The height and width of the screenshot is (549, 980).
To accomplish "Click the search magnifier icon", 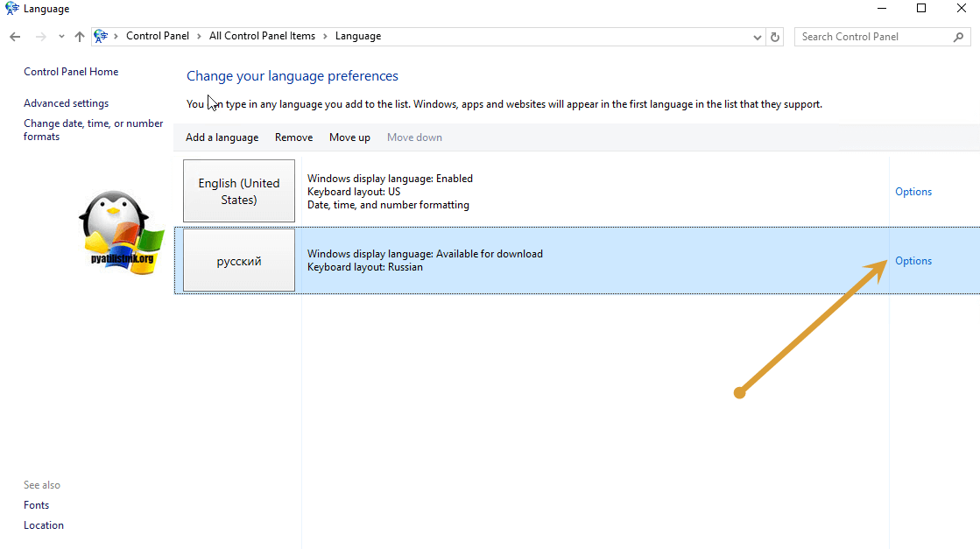I will coord(958,37).
